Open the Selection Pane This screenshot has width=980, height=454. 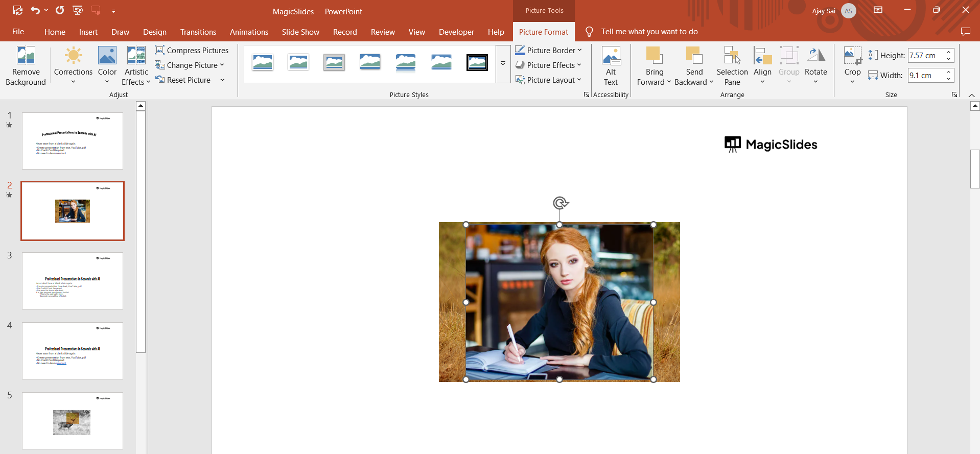(x=732, y=66)
